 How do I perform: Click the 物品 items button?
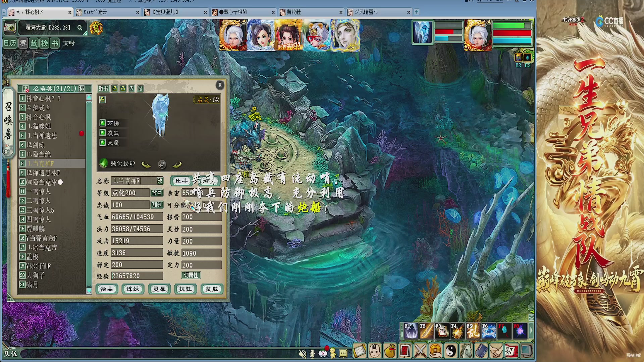[107, 289]
